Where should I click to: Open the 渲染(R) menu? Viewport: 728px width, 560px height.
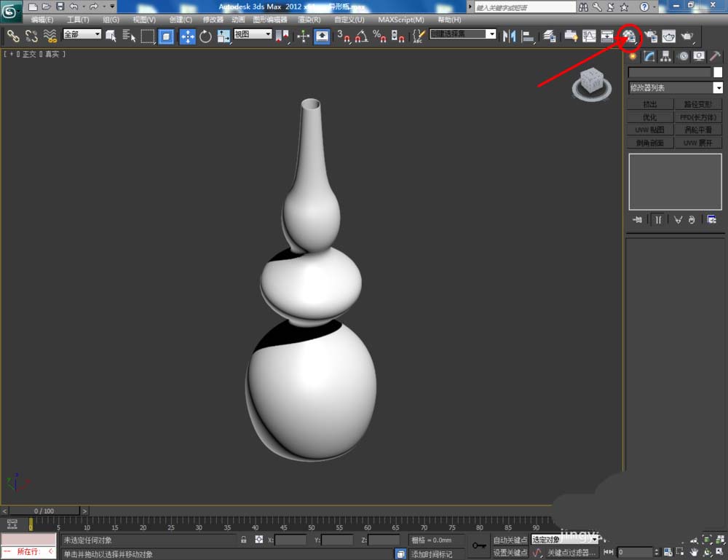pyautogui.click(x=308, y=20)
